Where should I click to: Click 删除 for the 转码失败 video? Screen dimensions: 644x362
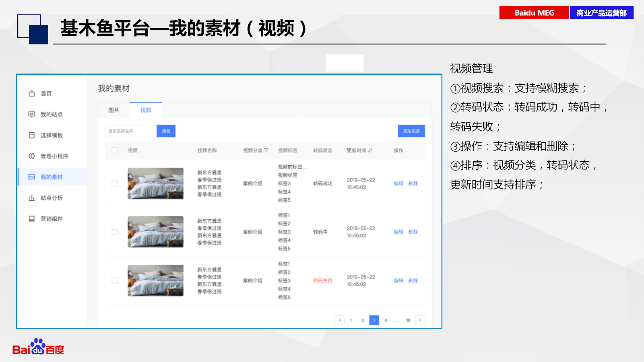tap(413, 281)
